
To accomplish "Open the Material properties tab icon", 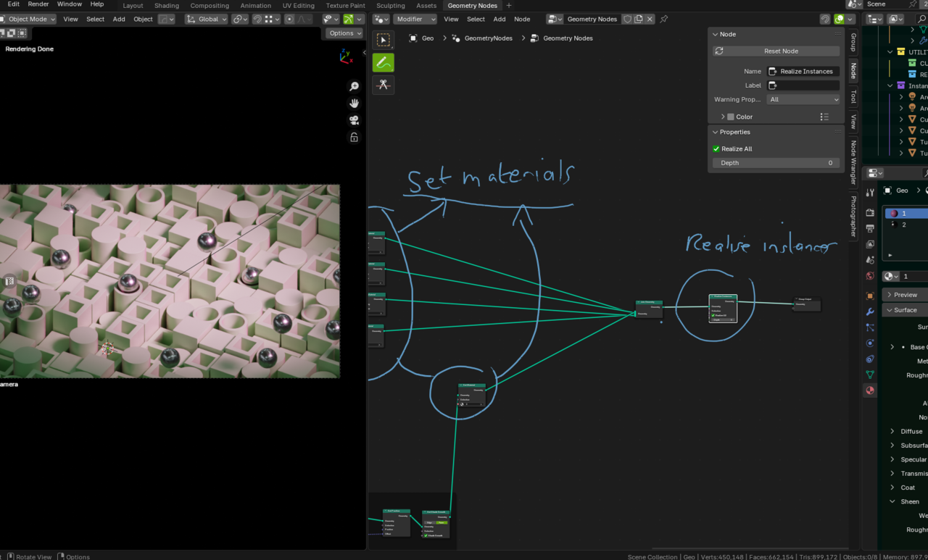I will point(870,390).
